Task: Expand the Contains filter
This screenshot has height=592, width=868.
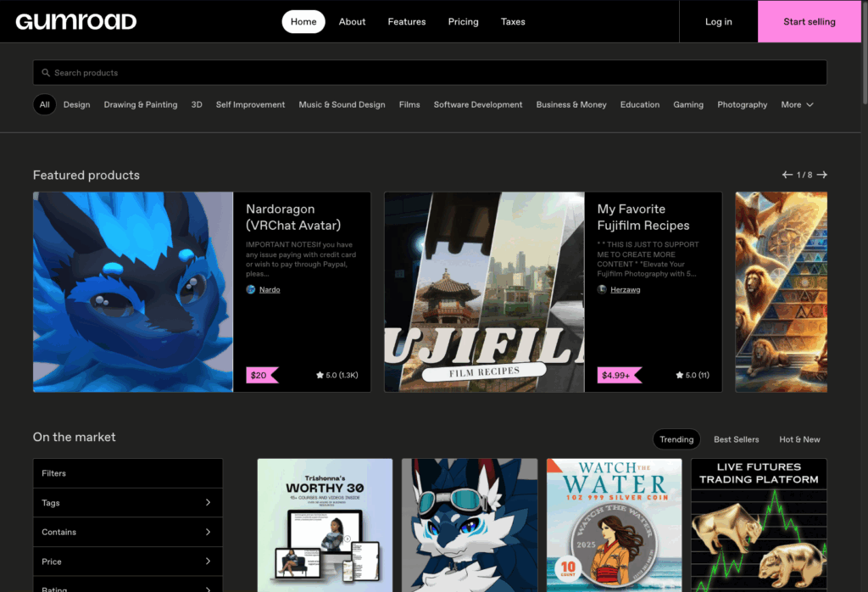Action: click(128, 532)
